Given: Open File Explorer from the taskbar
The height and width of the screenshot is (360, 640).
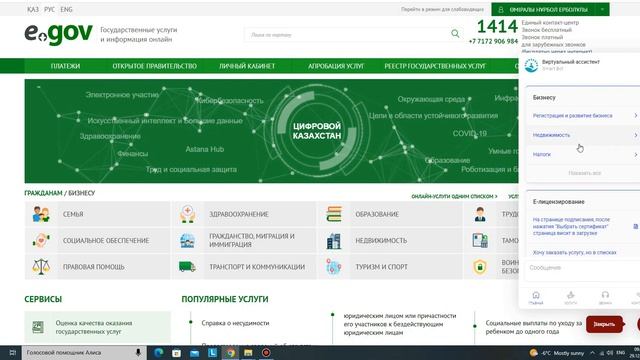Looking at the screenshot, I should (248, 353).
